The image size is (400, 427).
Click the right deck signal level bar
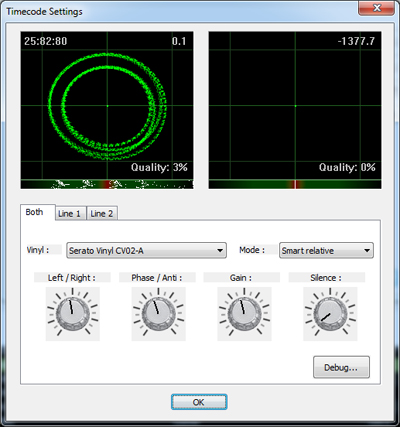pyautogui.click(x=295, y=184)
